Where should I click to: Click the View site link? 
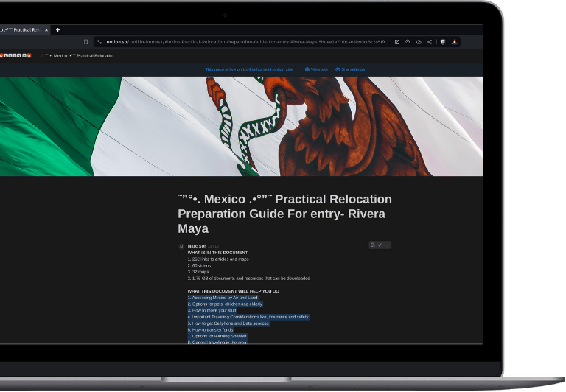[x=316, y=69]
